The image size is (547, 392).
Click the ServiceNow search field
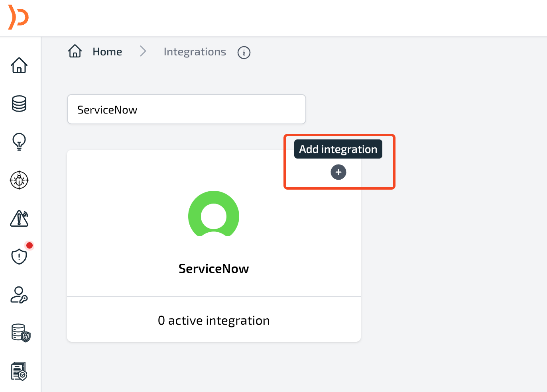(187, 109)
